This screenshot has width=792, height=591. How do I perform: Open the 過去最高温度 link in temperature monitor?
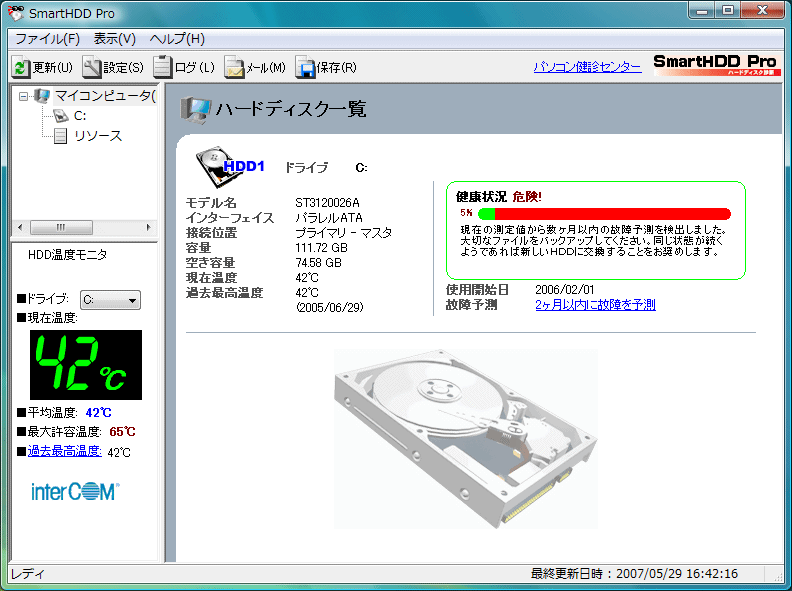coord(65,451)
